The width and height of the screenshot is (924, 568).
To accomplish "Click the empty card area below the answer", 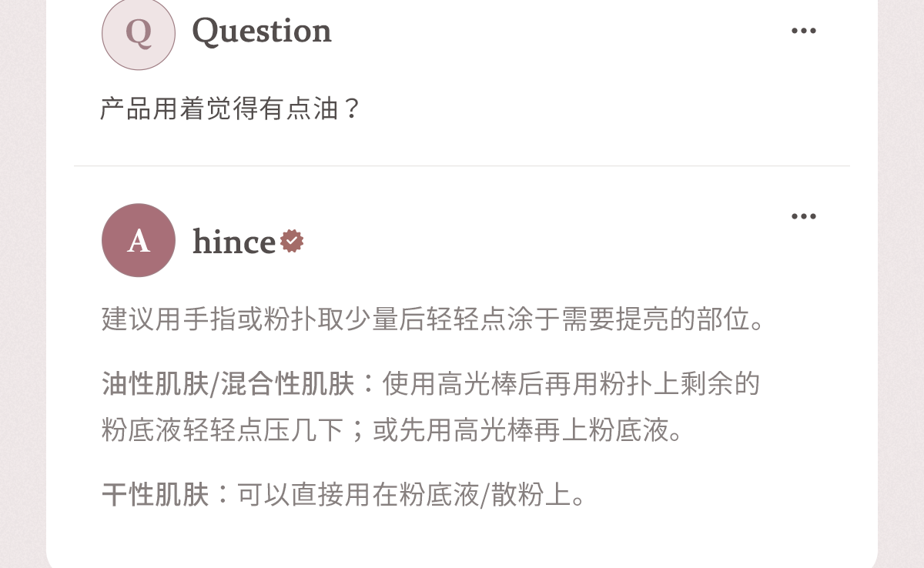I will 462,539.
